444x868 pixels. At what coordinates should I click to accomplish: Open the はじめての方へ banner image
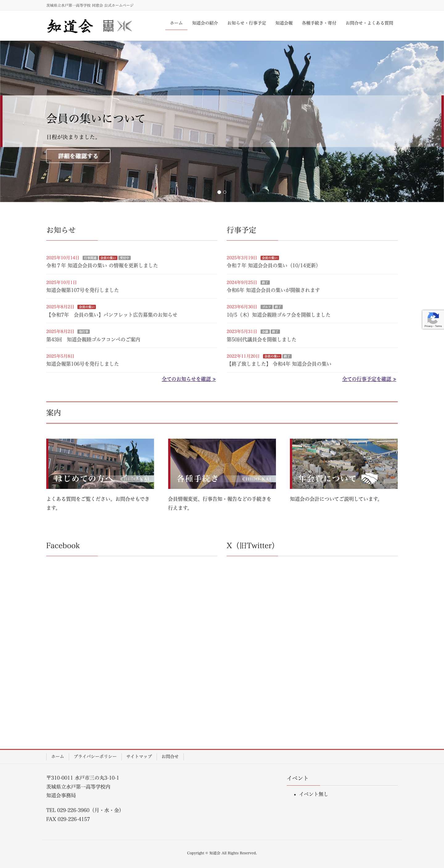pos(100,464)
